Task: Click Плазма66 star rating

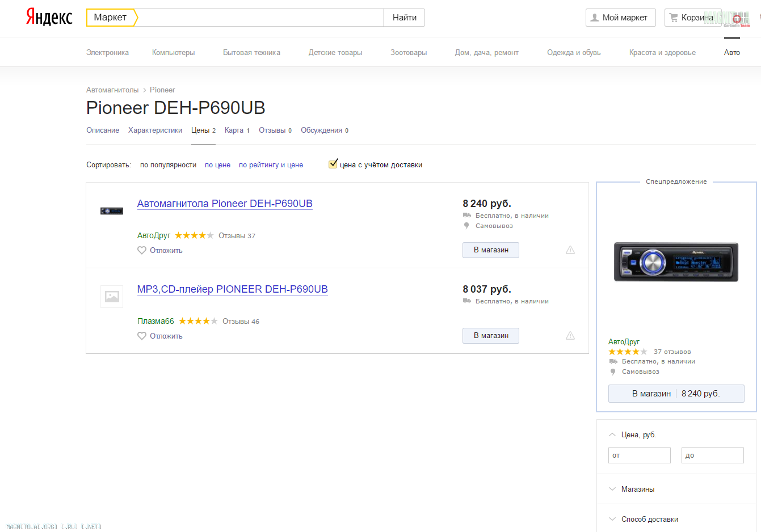Action: coord(198,321)
